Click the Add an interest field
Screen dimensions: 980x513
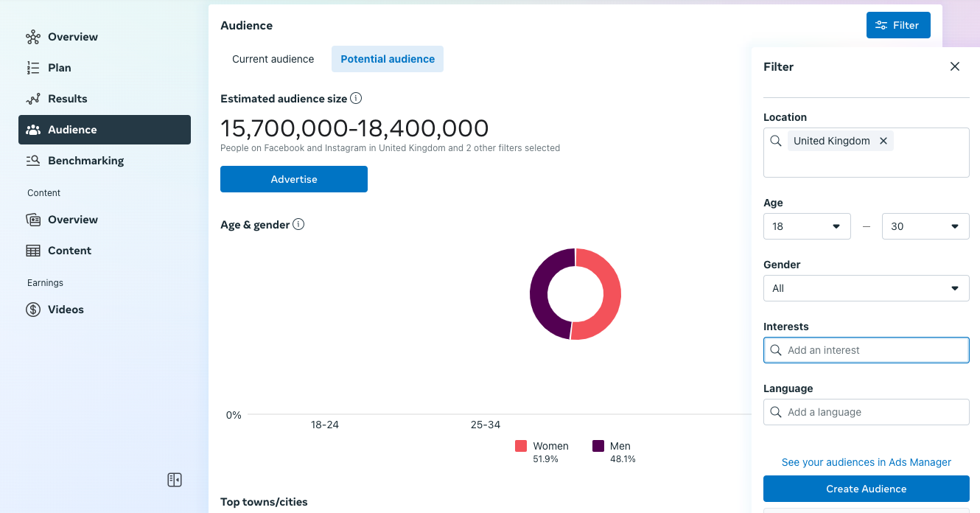(866, 350)
